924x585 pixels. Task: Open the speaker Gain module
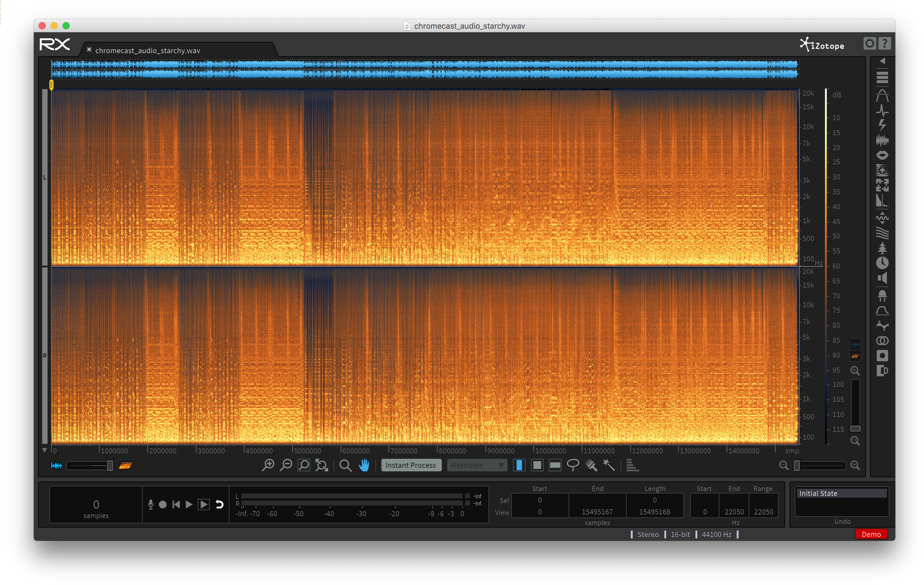pyautogui.click(x=882, y=278)
